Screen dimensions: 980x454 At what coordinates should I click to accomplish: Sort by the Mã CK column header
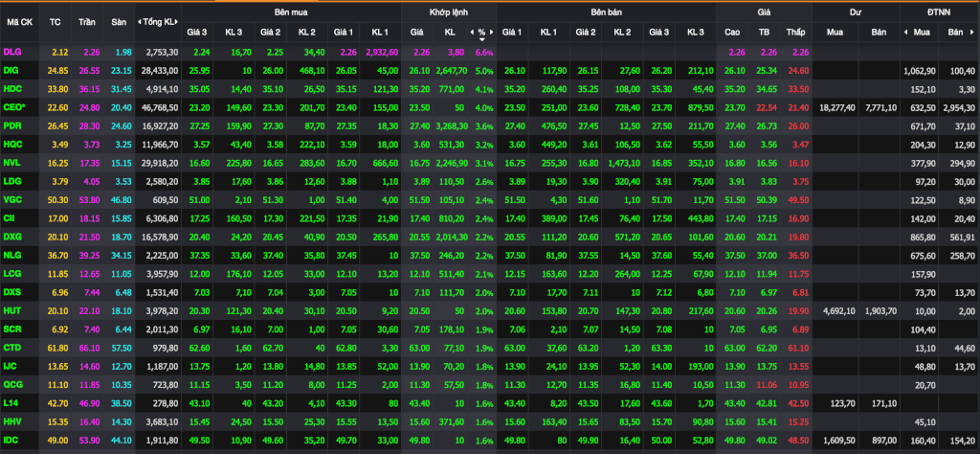pyautogui.click(x=20, y=22)
